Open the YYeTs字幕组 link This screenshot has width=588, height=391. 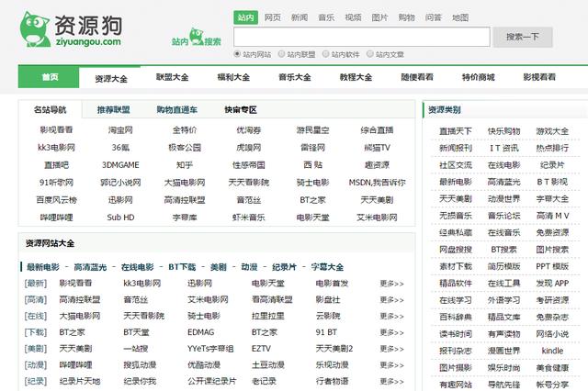(x=210, y=349)
